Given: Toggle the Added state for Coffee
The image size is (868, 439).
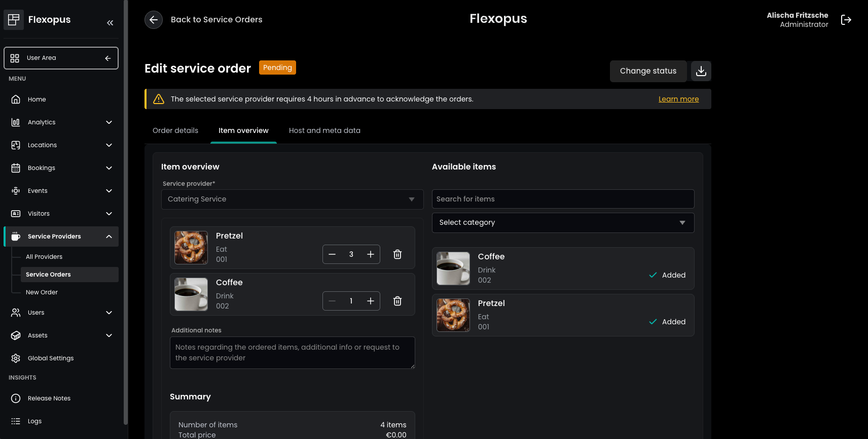Looking at the screenshot, I should [x=667, y=275].
